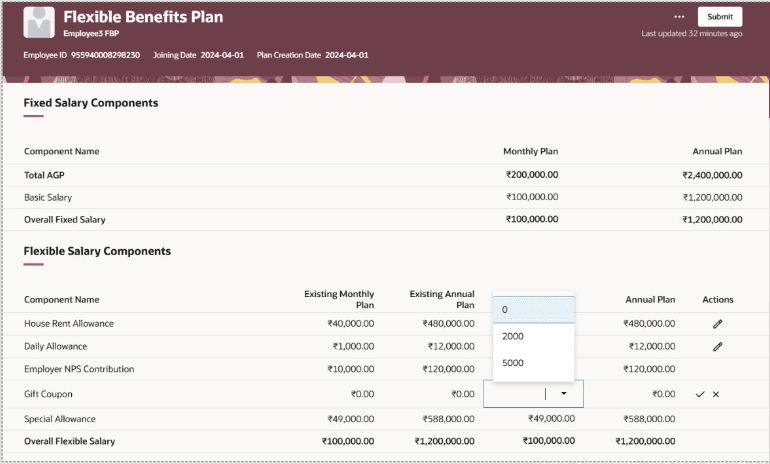Click the Employee ID 955940008298230 value
The height and width of the screenshot is (464, 770).
click(x=106, y=55)
